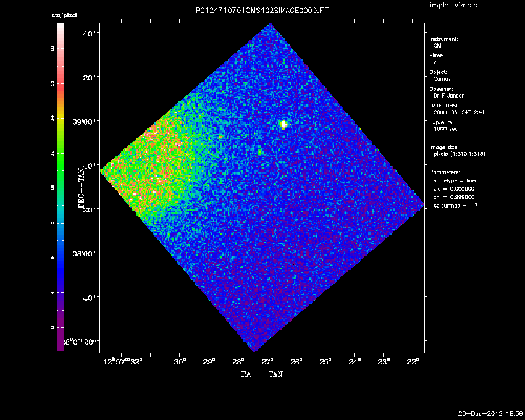525x420 pixels.
Task: Click the vertical colour bar scale
Action: pyautogui.click(x=61, y=188)
